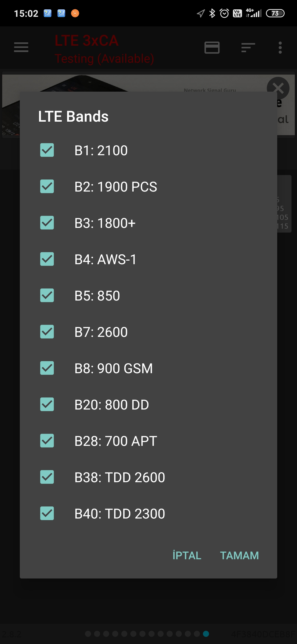Cancel with the İPTAL button
Image resolution: width=297 pixels, height=644 pixels.
(x=187, y=555)
